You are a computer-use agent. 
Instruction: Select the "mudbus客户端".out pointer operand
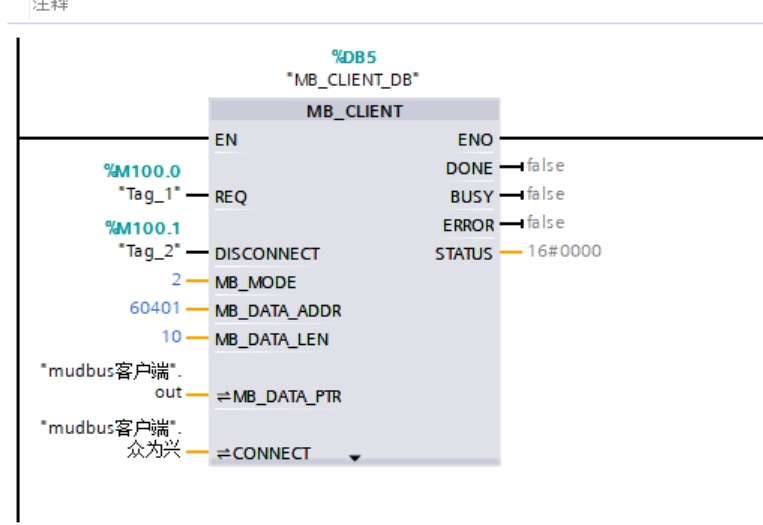111,383
